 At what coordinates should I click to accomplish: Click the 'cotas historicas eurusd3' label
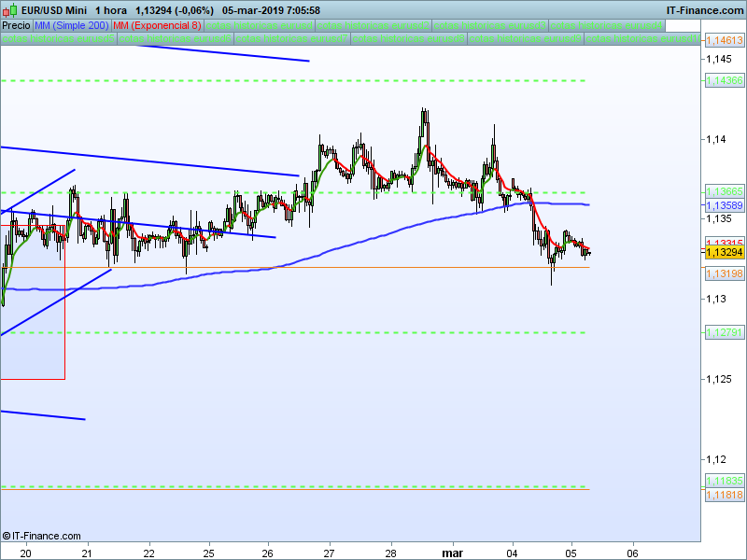pyautogui.click(x=490, y=26)
